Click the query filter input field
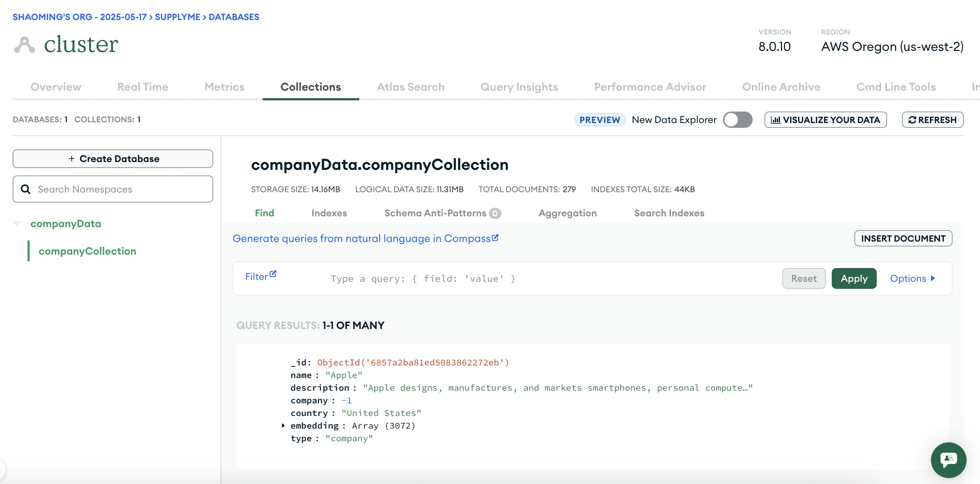The width and height of the screenshot is (980, 484). 533,278
